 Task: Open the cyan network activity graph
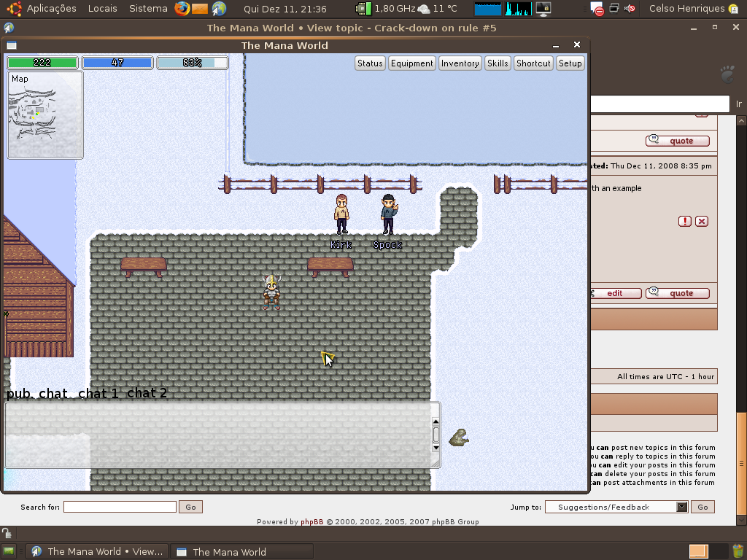pos(519,9)
